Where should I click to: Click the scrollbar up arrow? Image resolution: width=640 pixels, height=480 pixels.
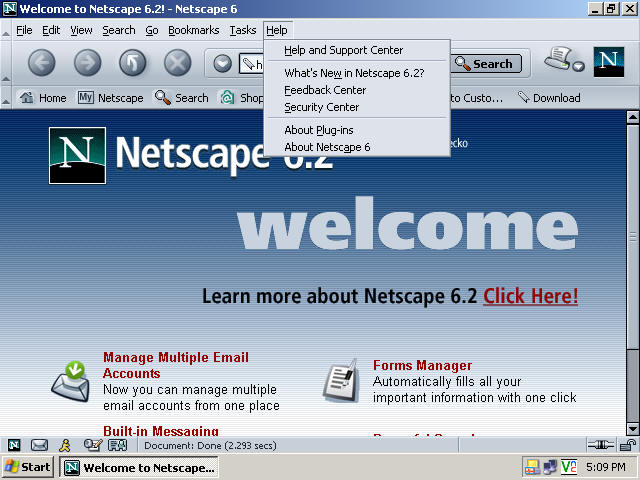tap(633, 118)
